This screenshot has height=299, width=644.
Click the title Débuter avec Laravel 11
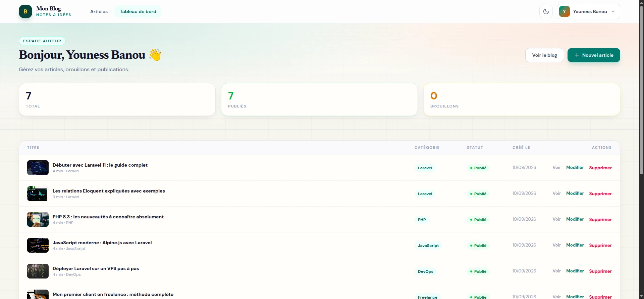coord(100,165)
